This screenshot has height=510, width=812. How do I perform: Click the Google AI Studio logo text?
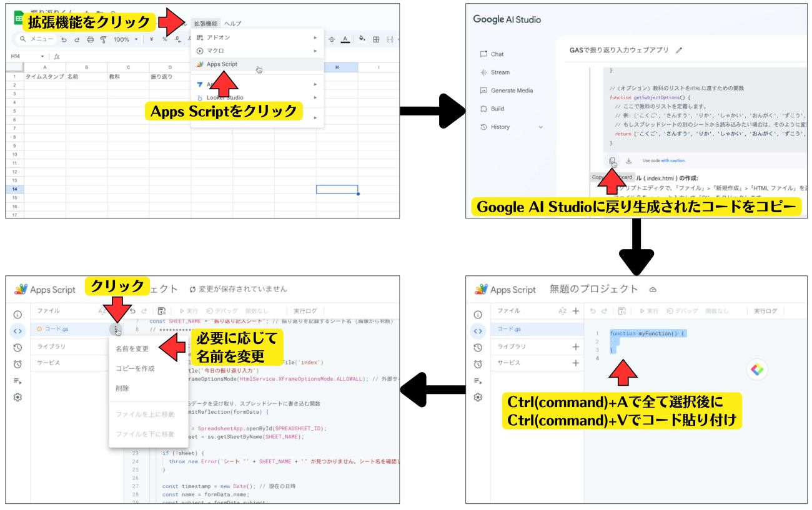coord(507,19)
